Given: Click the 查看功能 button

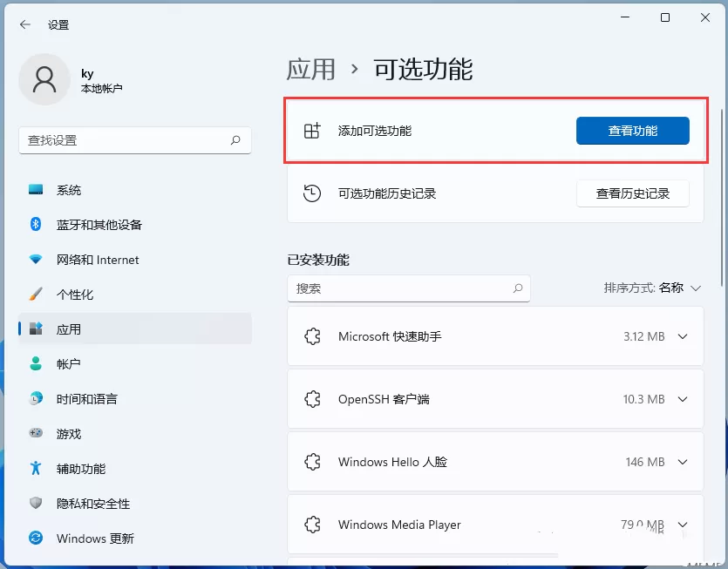Looking at the screenshot, I should click(632, 131).
